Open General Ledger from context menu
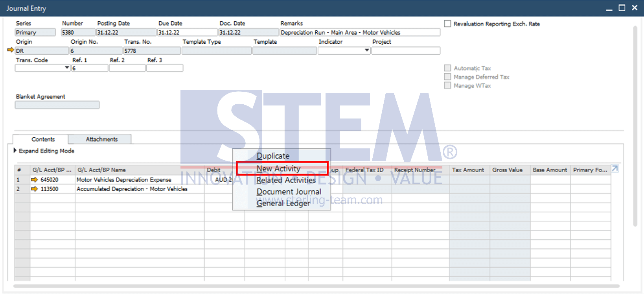This screenshot has height=294, width=644. pyautogui.click(x=283, y=203)
